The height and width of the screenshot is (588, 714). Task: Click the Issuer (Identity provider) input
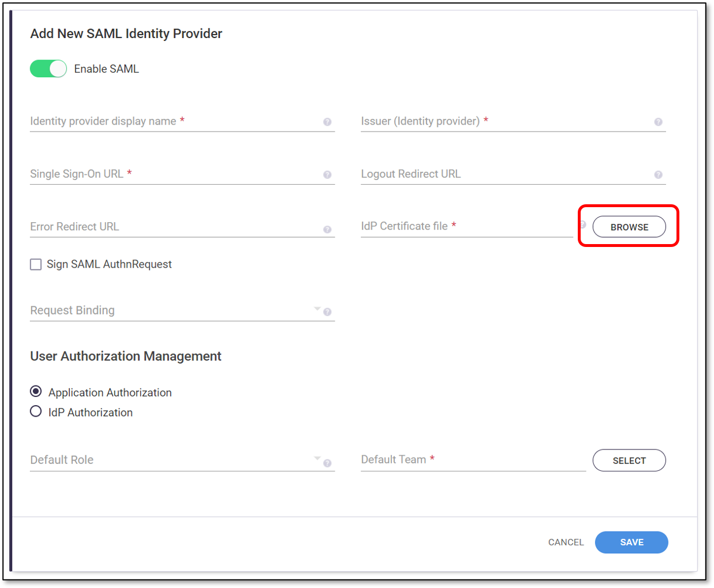tap(513, 121)
